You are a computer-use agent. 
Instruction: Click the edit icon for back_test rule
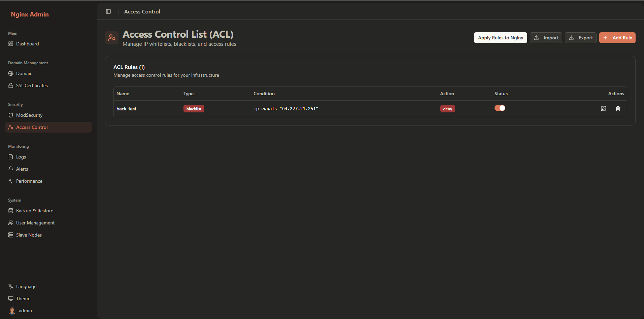pyautogui.click(x=603, y=109)
